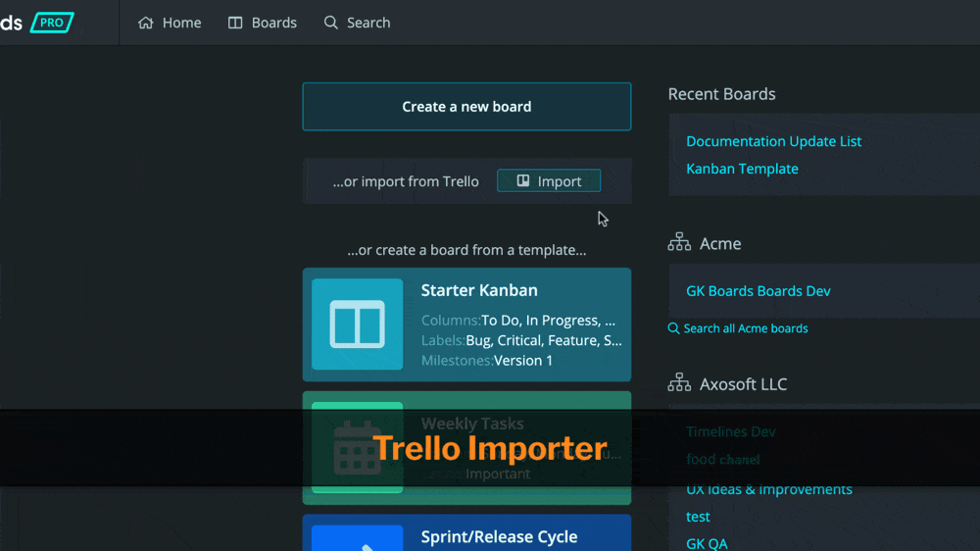Choose the Starter Kanban template title
980x551 pixels.
coord(479,290)
